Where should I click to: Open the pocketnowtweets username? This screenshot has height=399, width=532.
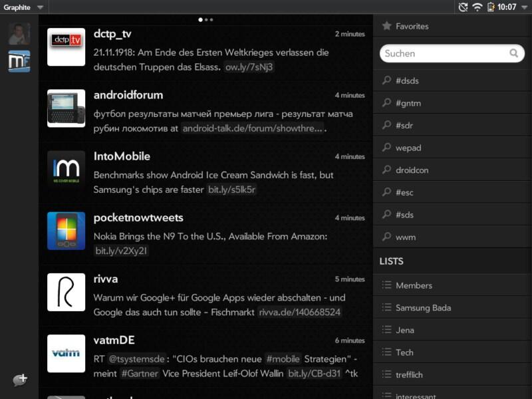tap(138, 218)
